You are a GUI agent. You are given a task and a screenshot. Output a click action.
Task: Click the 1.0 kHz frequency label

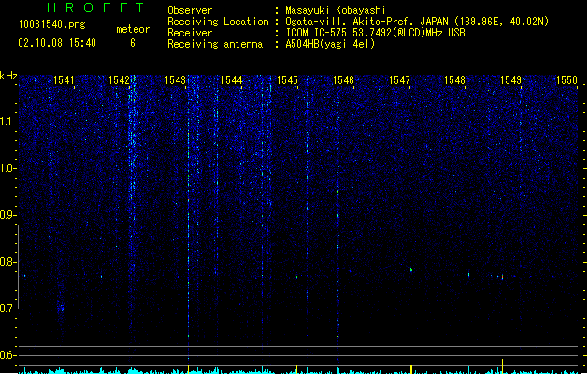tap(8, 168)
